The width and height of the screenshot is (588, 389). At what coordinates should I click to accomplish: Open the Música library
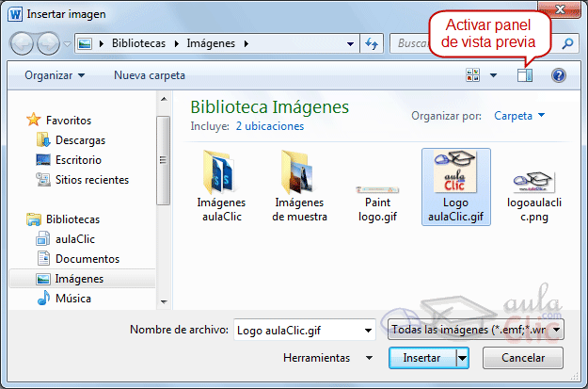click(72, 299)
